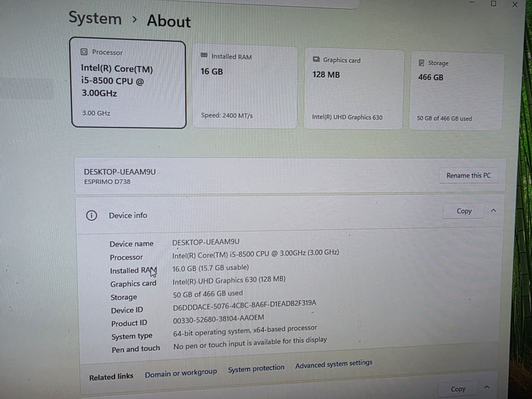Click the Device info circle icon

coord(91,215)
